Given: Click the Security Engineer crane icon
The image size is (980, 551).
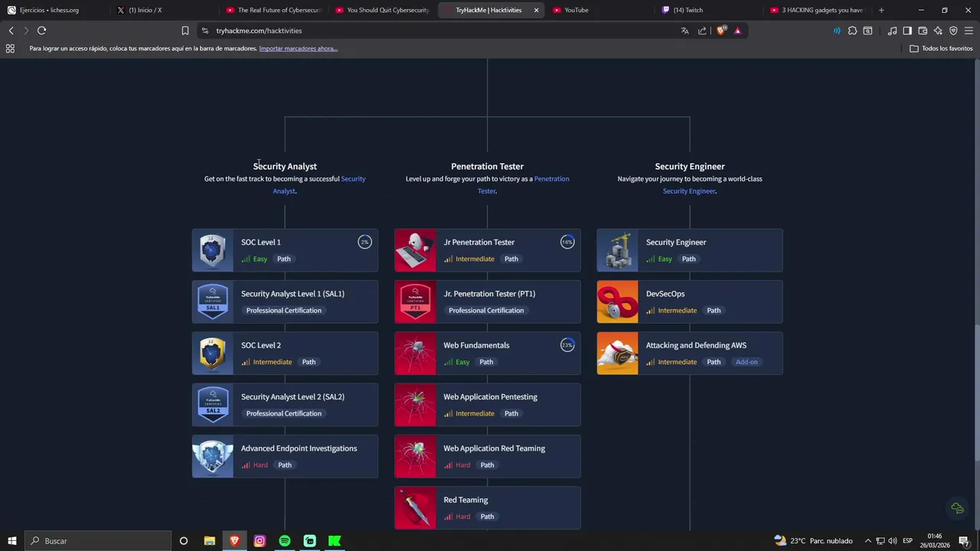Looking at the screenshot, I should tap(617, 250).
